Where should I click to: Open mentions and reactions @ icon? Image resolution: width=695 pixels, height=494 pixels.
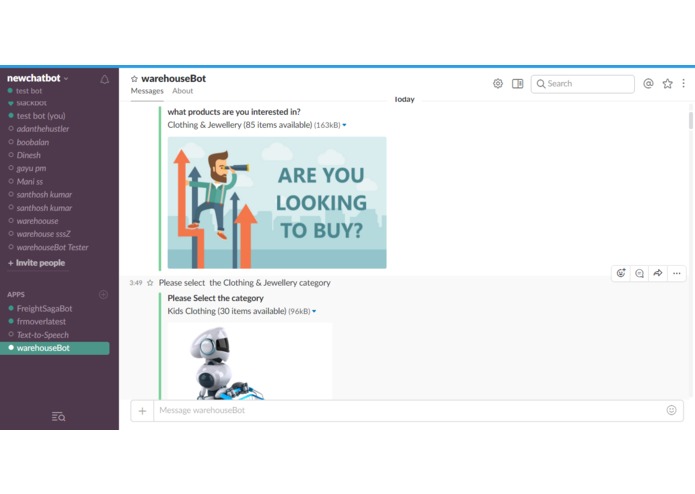[x=648, y=83]
